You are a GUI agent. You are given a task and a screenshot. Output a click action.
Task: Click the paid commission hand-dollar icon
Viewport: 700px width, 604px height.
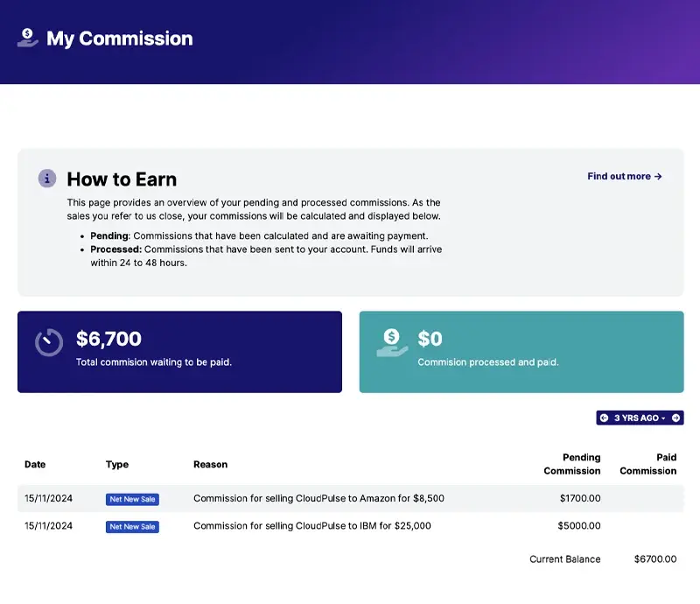point(392,342)
